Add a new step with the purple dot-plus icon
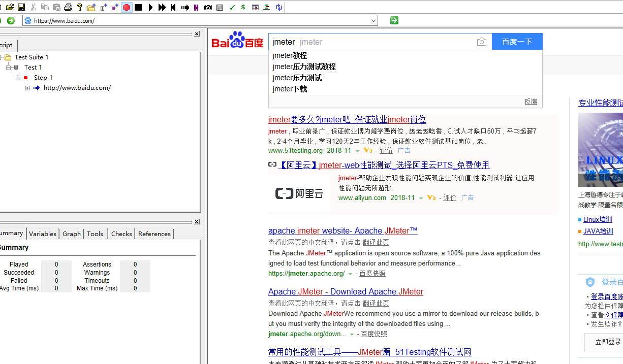 (x=115, y=7)
